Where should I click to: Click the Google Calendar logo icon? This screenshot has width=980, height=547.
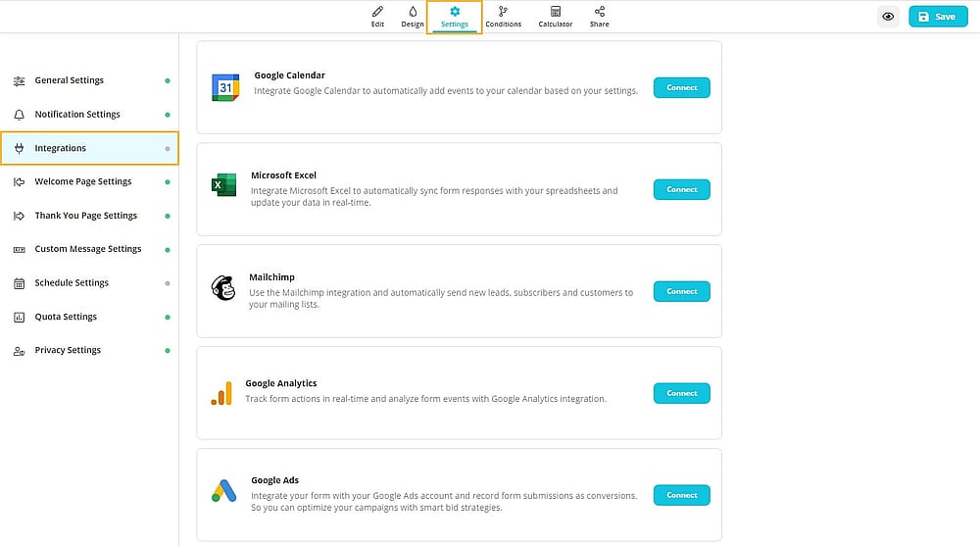click(x=225, y=87)
